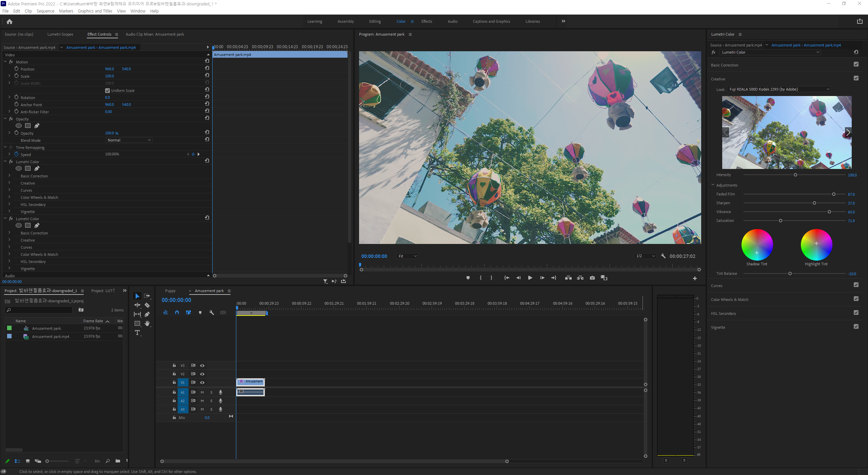868x475 pixels.
Task: Click the Home icon
Action: click(9, 22)
